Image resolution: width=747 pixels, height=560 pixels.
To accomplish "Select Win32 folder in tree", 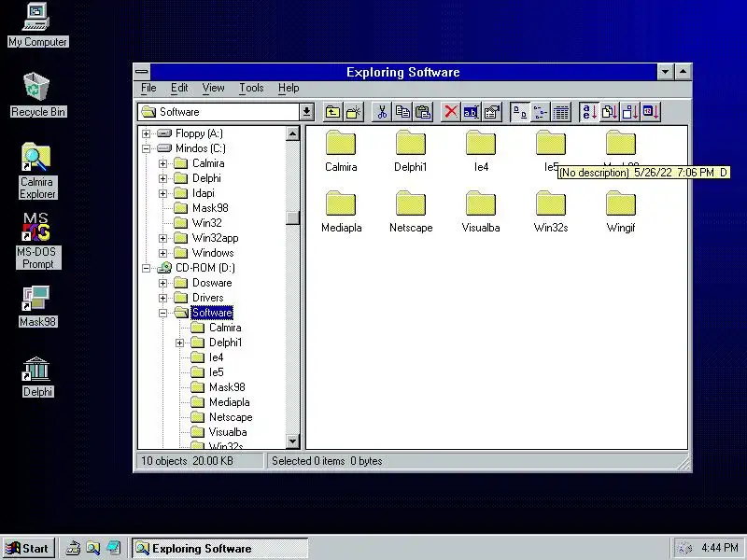I will coord(206,223).
